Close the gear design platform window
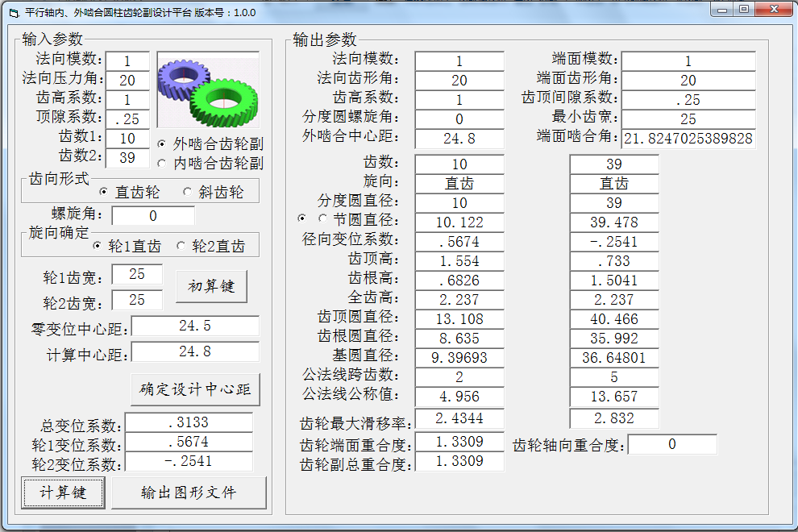The image size is (798, 532). (x=774, y=10)
